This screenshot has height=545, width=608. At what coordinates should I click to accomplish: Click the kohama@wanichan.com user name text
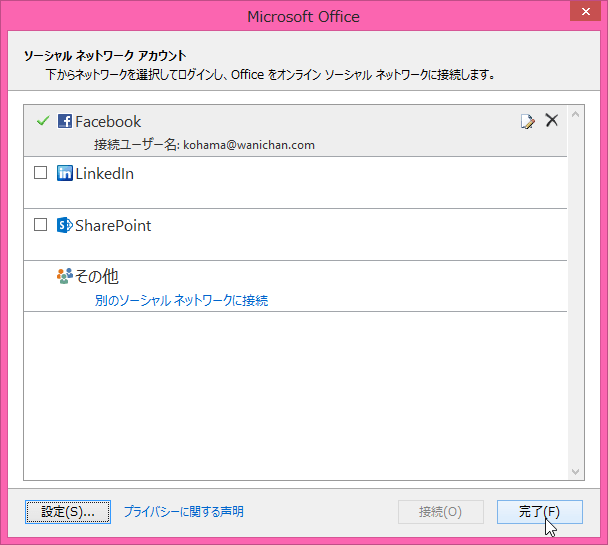249,145
